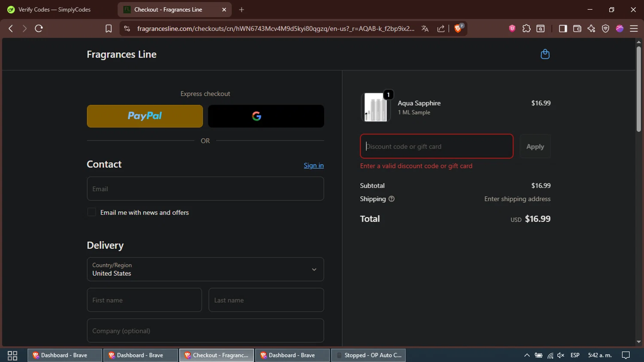Click the page vertical scrollbar thumb
This screenshot has width=644, height=362.
click(x=638, y=89)
